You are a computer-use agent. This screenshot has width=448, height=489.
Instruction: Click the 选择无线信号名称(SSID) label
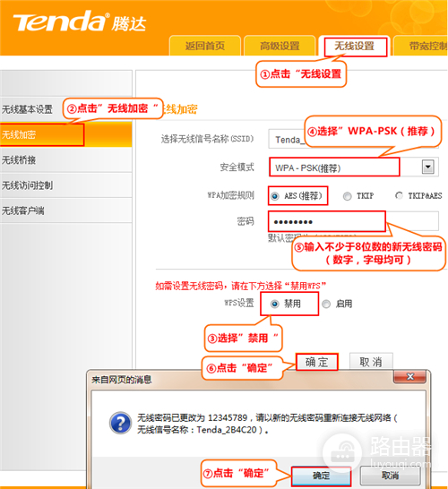pos(208,139)
